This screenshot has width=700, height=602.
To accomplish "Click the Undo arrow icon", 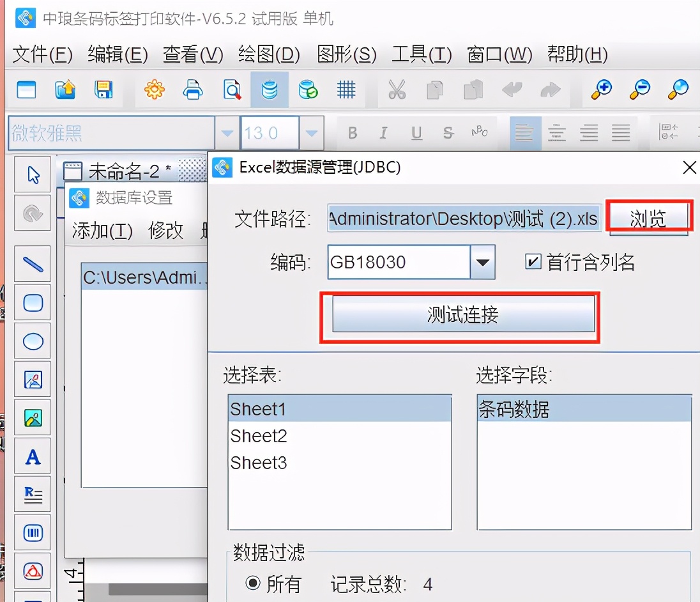I will [x=512, y=89].
